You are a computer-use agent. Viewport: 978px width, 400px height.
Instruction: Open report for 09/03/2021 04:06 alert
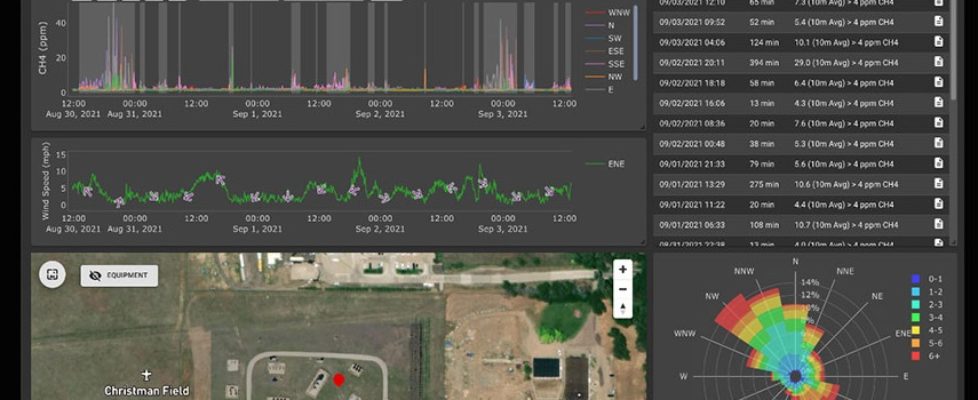tap(938, 42)
